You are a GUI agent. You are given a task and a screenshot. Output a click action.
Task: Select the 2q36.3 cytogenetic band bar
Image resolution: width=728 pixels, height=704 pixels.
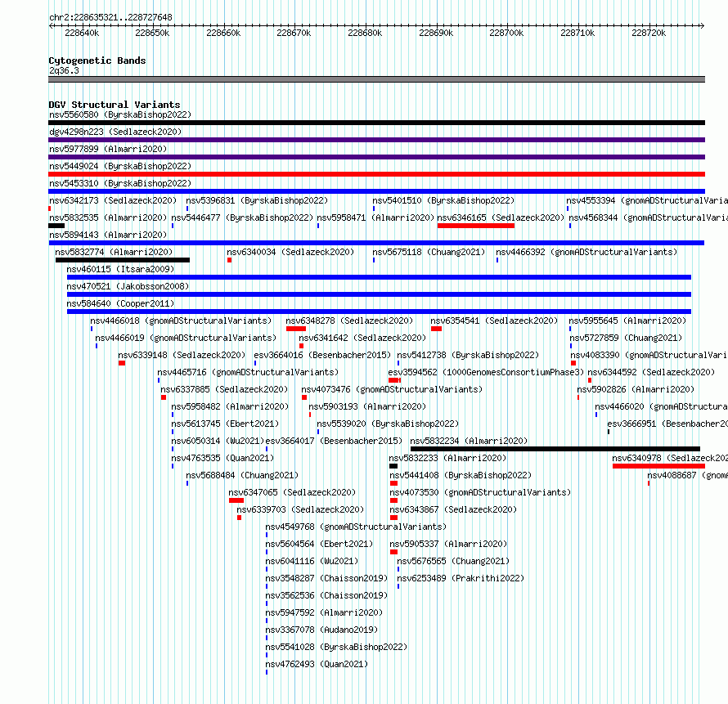pyautogui.click(x=376, y=79)
